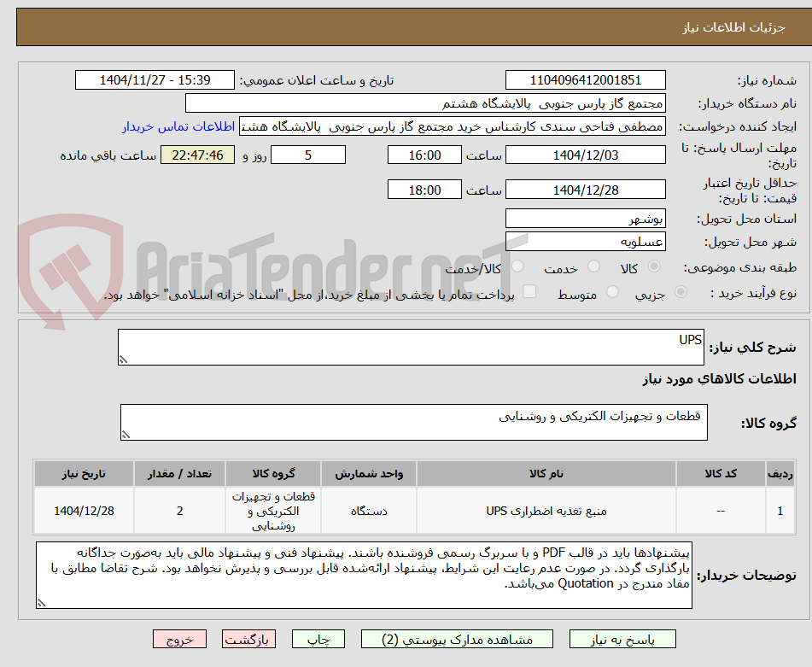The image size is (812, 667).
Task: Select the خدمت radio button
Action: click(593, 266)
